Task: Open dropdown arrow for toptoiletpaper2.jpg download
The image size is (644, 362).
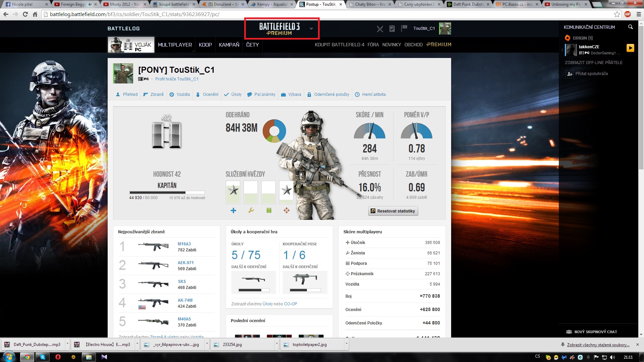Action: tap(346, 344)
